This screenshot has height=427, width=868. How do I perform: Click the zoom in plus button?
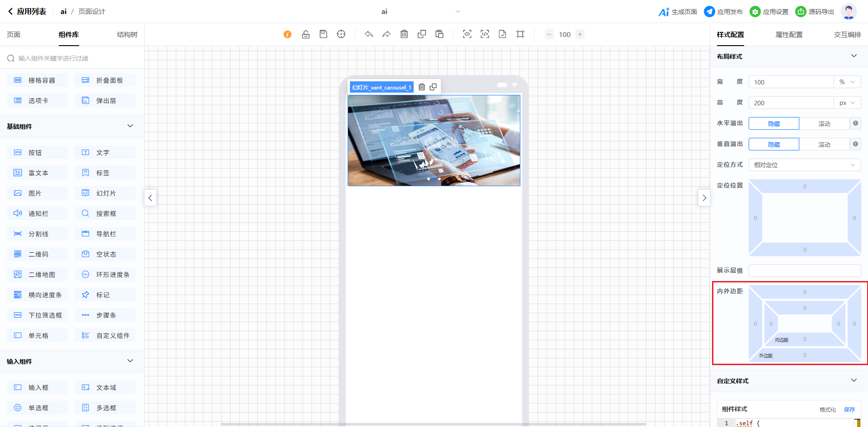[x=580, y=34]
